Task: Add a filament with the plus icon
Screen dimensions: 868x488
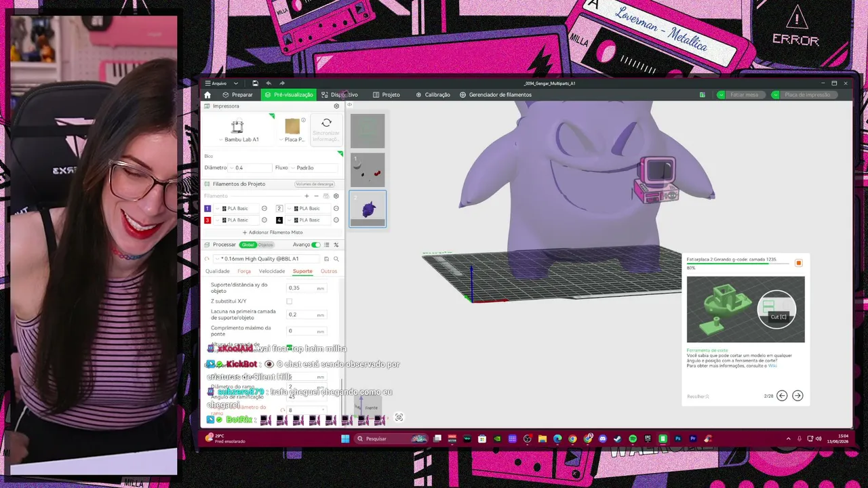Action: pyautogui.click(x=307, y=196)
